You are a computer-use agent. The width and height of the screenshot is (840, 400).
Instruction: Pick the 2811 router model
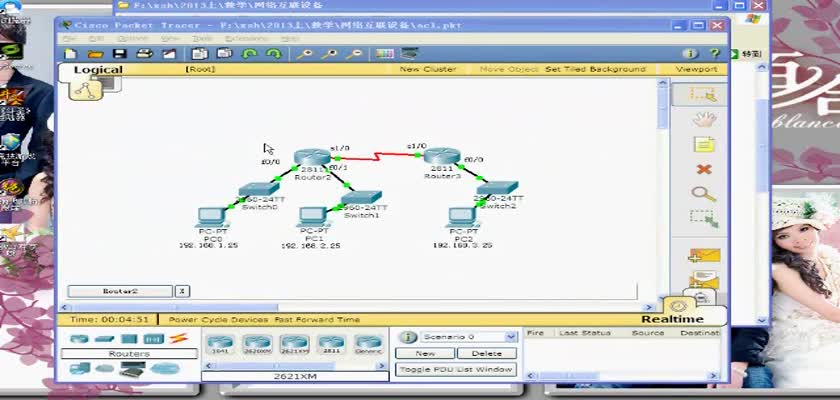[331, 344]
